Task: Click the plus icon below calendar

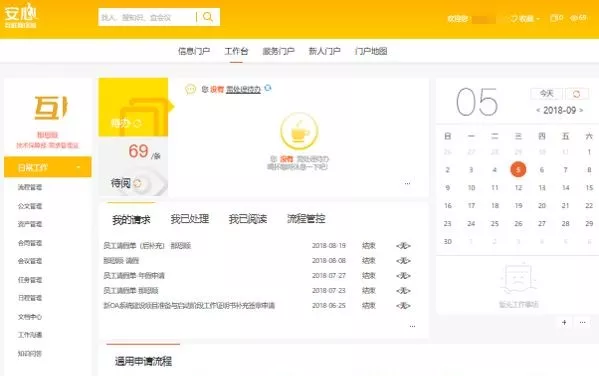Action: 564,323
